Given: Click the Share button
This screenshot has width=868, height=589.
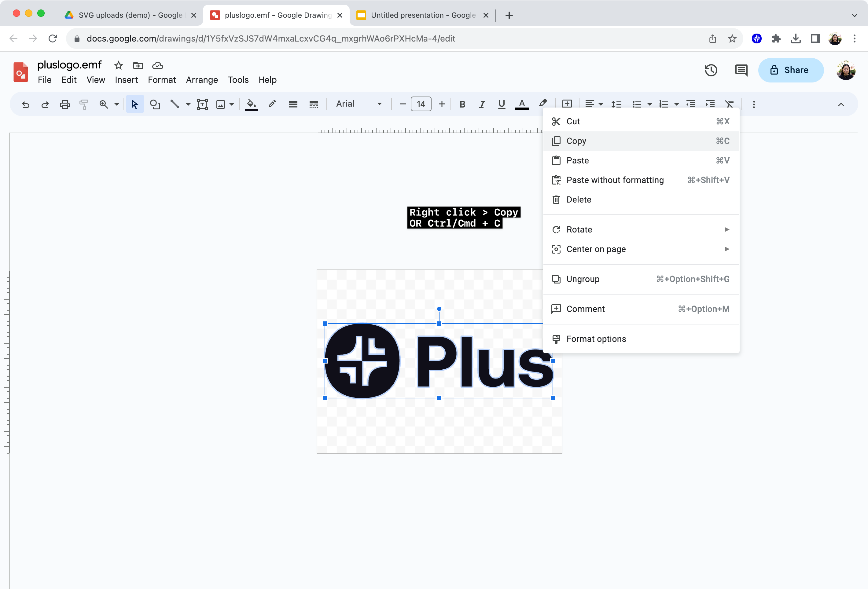Looking at the screenshot, I should (791, 70).
